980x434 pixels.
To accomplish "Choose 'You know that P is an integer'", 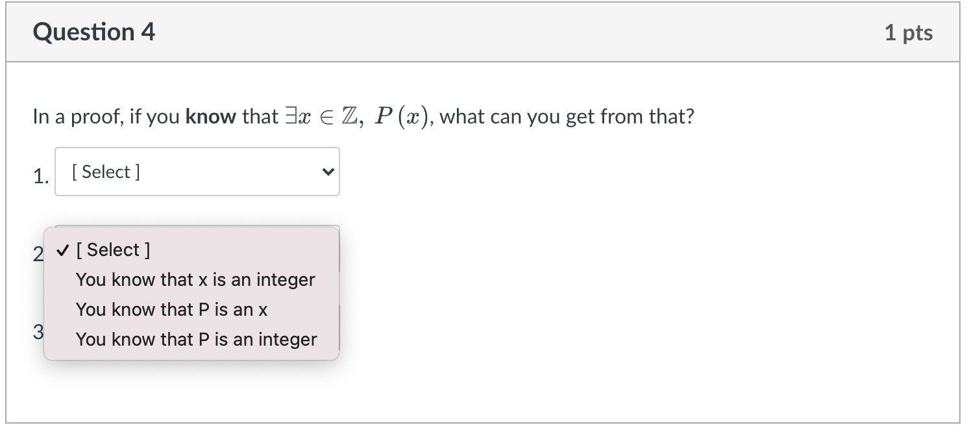I will (x=197, y=339).
